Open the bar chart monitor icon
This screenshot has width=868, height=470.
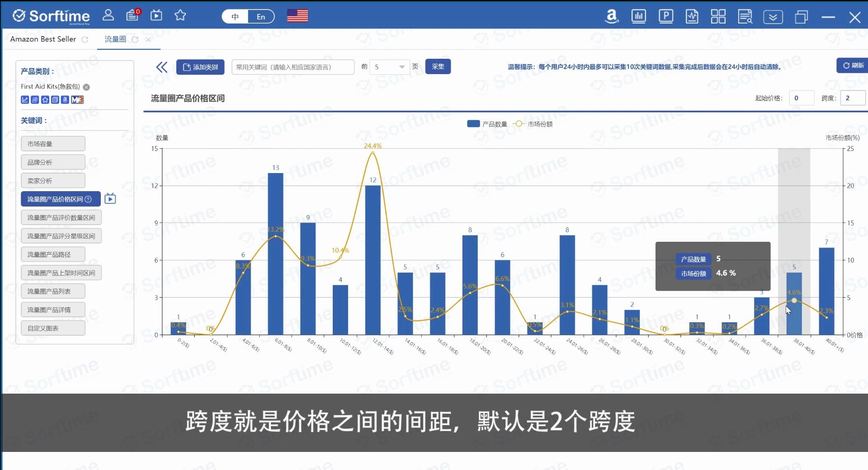coord(639,17)
